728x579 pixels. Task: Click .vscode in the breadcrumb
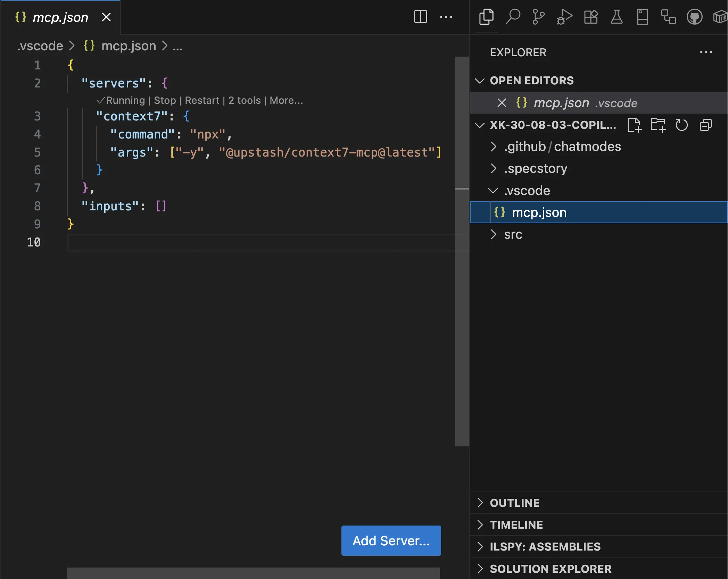coord(40,46)
